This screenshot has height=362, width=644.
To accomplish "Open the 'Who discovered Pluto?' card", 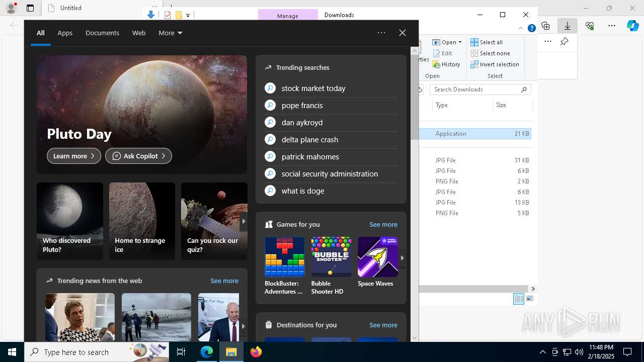I will tap(70, 221).
